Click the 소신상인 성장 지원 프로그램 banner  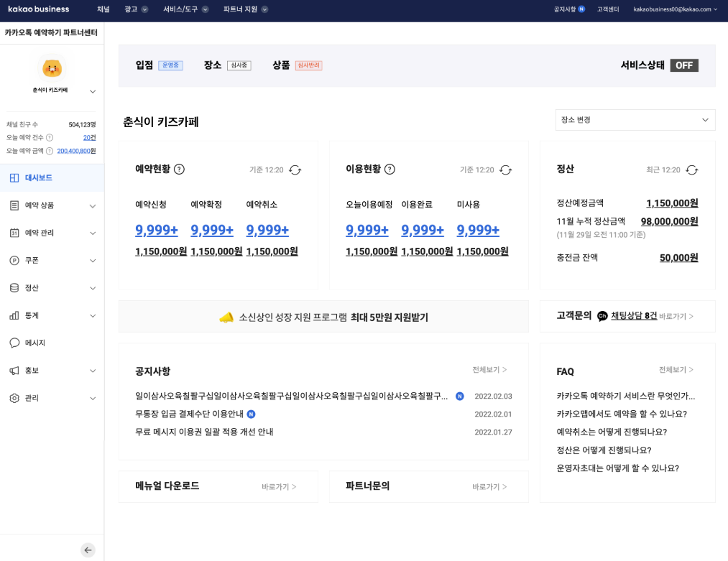click(x=323, y=317)
